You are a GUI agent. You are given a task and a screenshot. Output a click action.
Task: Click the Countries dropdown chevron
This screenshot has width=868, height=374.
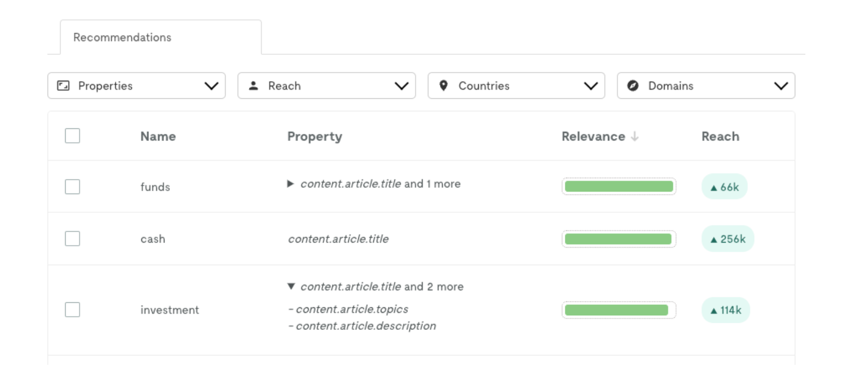point(591,86)
